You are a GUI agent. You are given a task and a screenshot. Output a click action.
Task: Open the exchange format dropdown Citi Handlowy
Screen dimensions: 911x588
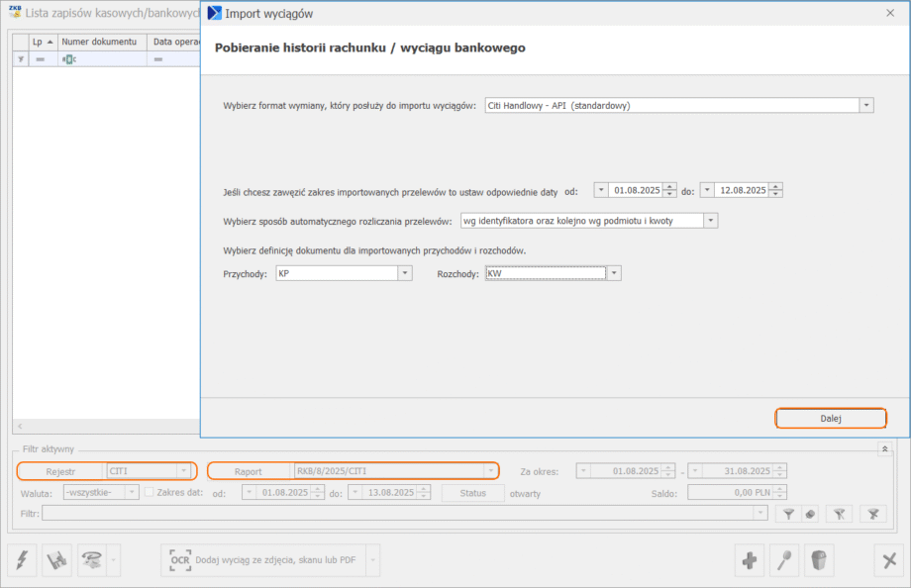pos(866,105)
